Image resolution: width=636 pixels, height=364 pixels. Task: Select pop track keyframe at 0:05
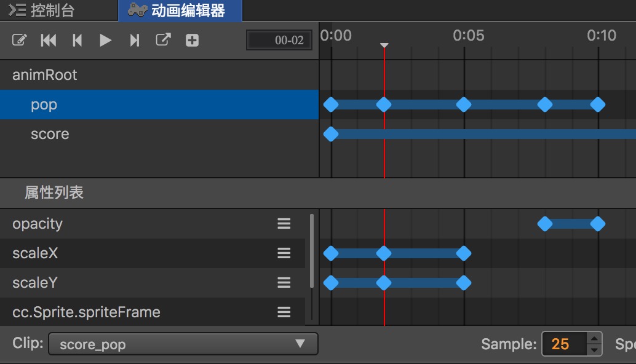click(464, 105)
